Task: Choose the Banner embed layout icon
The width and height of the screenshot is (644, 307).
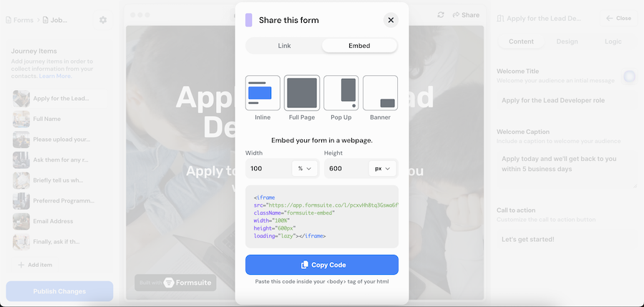Action: pyautogui.click(x=380, y=93)
